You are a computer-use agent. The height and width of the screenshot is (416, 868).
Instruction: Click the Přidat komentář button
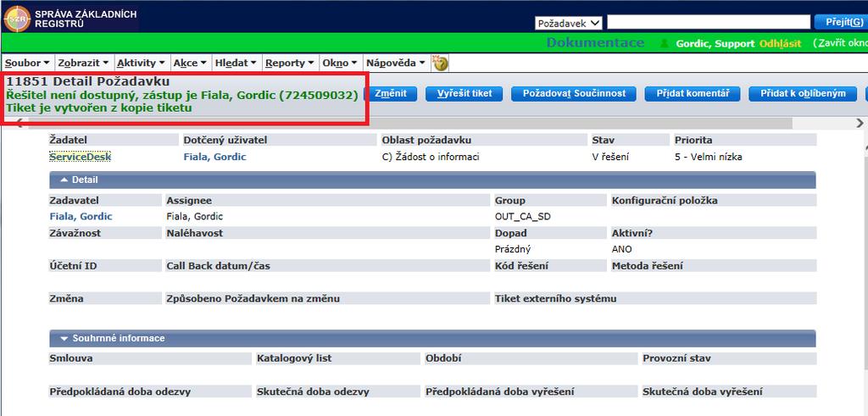coord(692,93)
